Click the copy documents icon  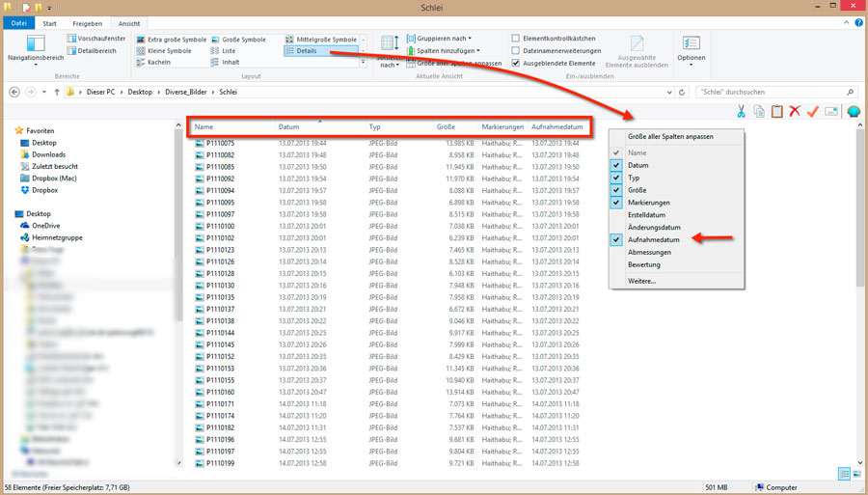coord(759,112)
